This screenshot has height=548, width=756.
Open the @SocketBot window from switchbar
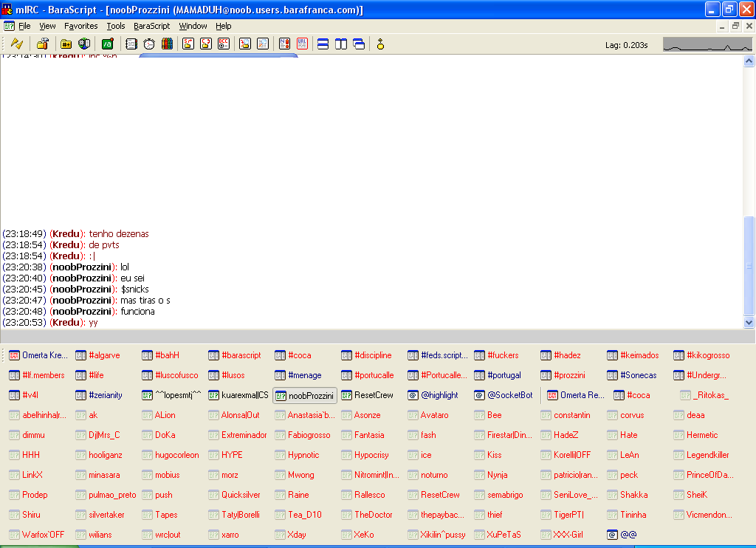tap(504, 395)
